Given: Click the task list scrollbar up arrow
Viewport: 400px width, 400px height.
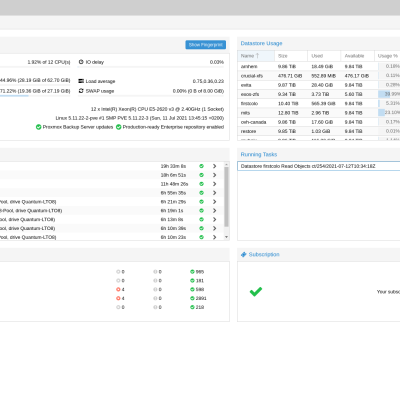Looking at the screenshot, I should point(226,164).
